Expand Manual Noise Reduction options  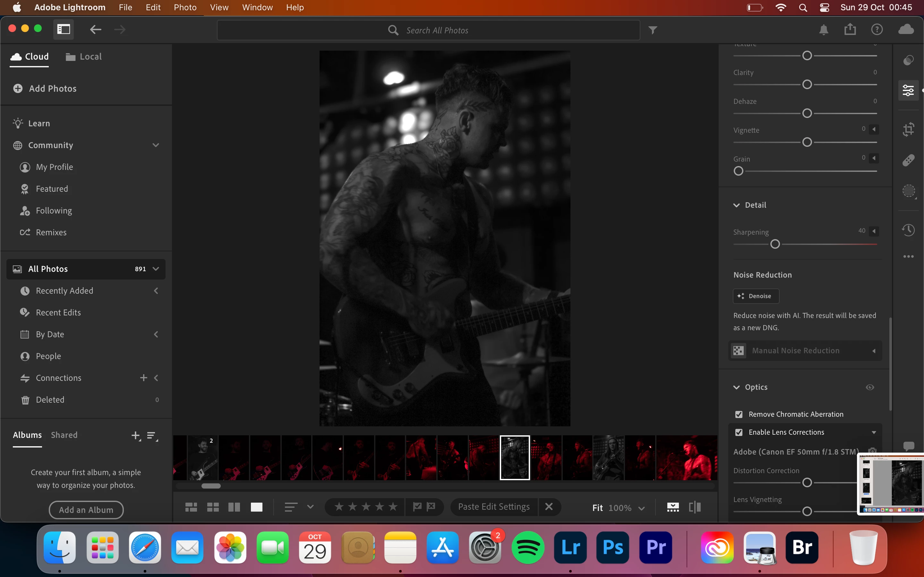[874, 351]
